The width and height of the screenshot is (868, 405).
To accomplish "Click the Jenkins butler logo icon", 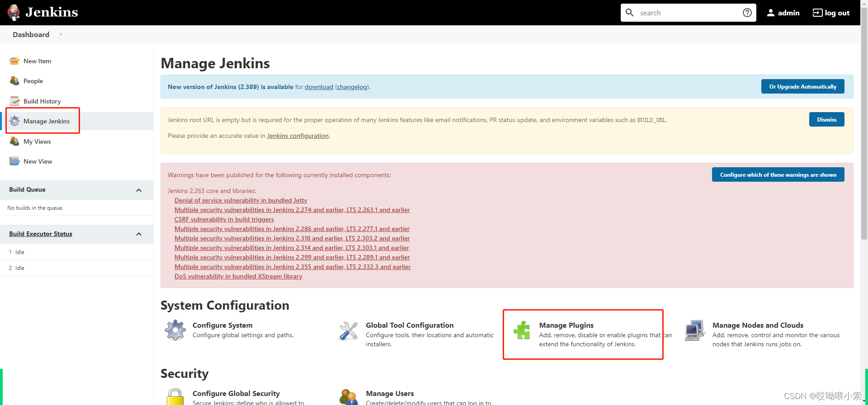I will pos(14,13).
